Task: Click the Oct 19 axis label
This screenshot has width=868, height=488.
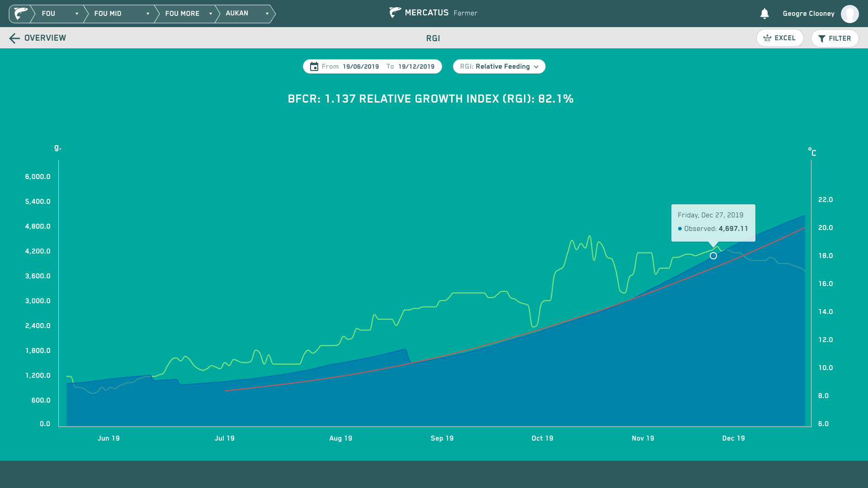Action: (x=542, y=438)
